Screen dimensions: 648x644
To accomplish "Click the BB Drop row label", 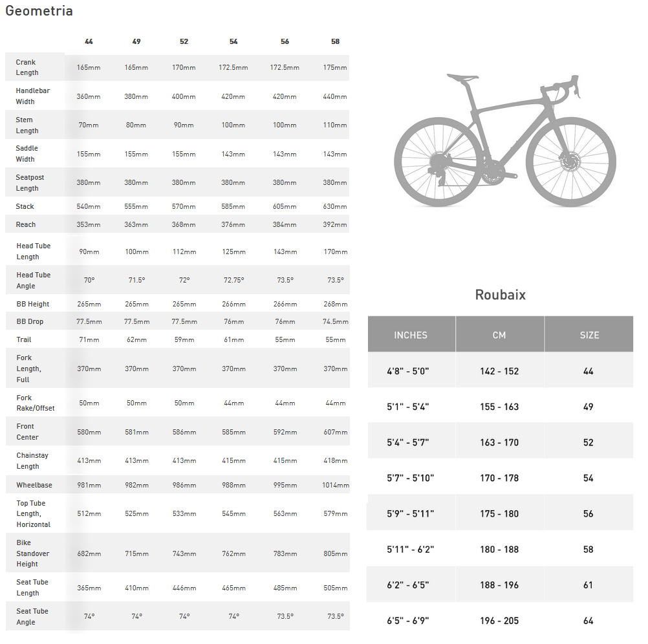I will (30, 322).
